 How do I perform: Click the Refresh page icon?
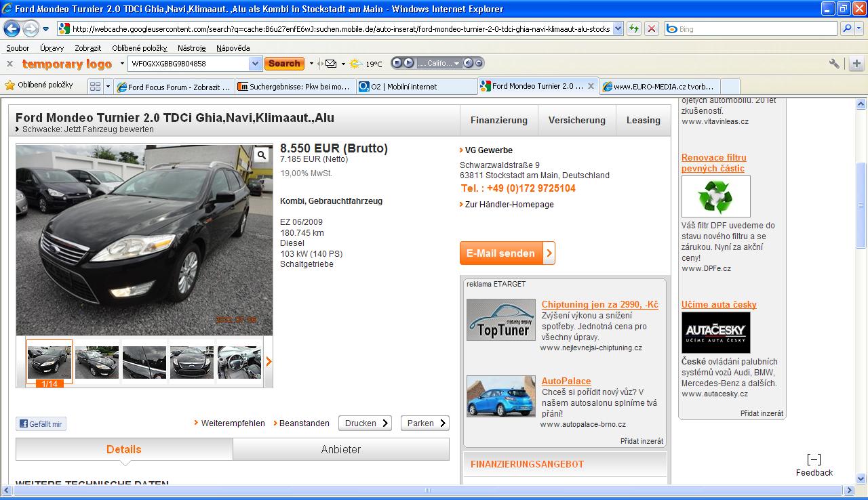[634, 28]
